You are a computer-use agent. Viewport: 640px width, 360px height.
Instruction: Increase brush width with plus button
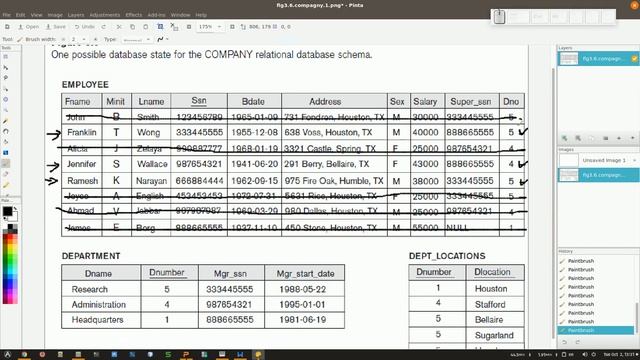pyautogui.click(x=96, y=39)
